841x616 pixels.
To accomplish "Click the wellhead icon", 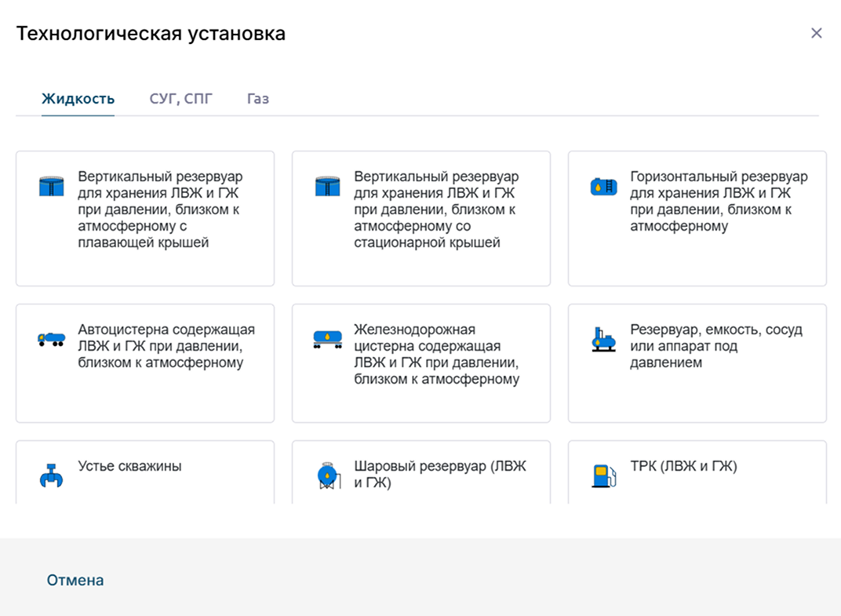I will [52, 476].
